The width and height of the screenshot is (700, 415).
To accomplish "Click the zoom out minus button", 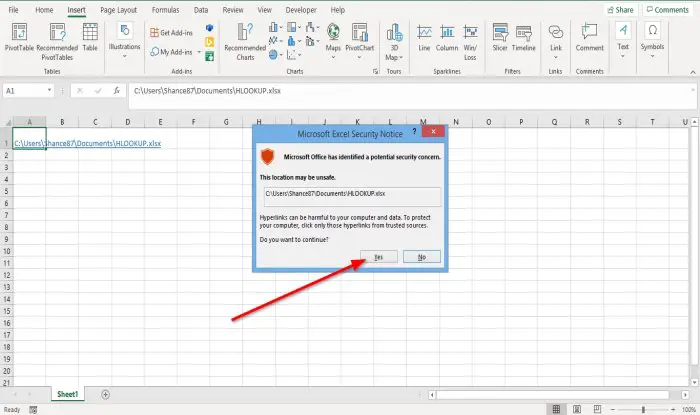I will pos(613,409).
